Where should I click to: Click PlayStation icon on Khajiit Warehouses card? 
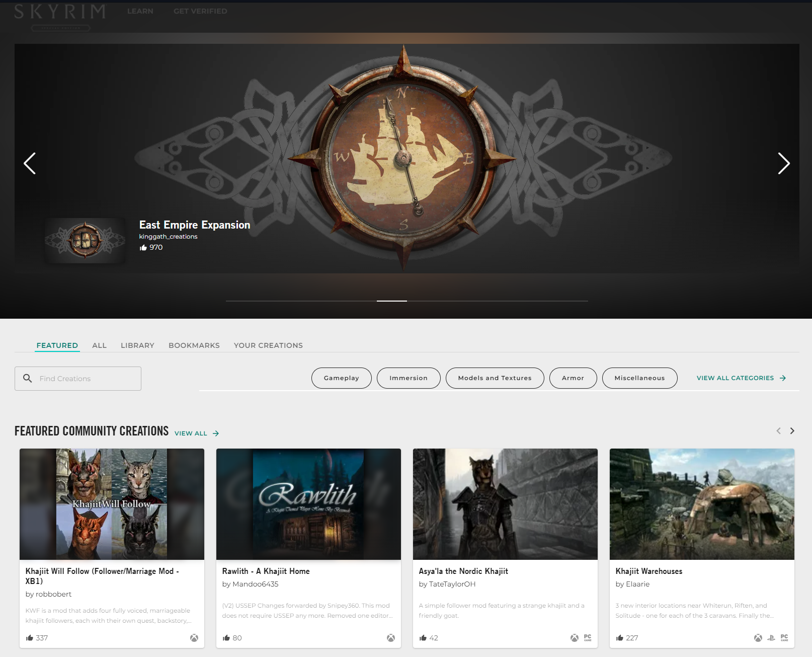pos(771,638)
